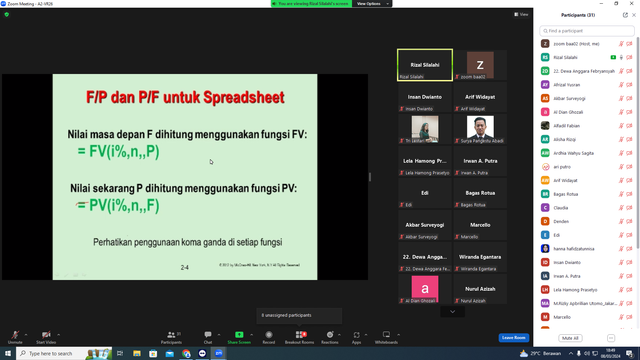Select Rizal Silalahi's video tile
This screenshot has width=640, height=360.
pyautogui.click(x=425, y=65)
